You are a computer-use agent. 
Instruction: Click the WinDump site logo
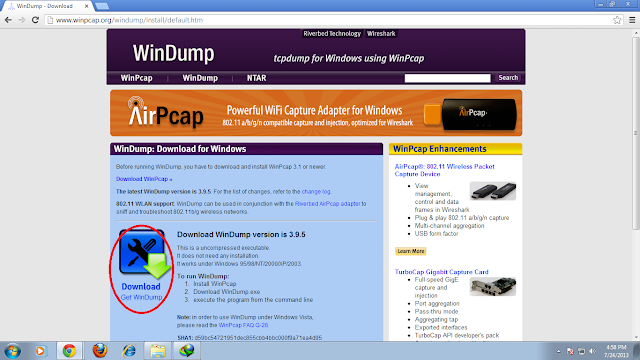(173, 53)
